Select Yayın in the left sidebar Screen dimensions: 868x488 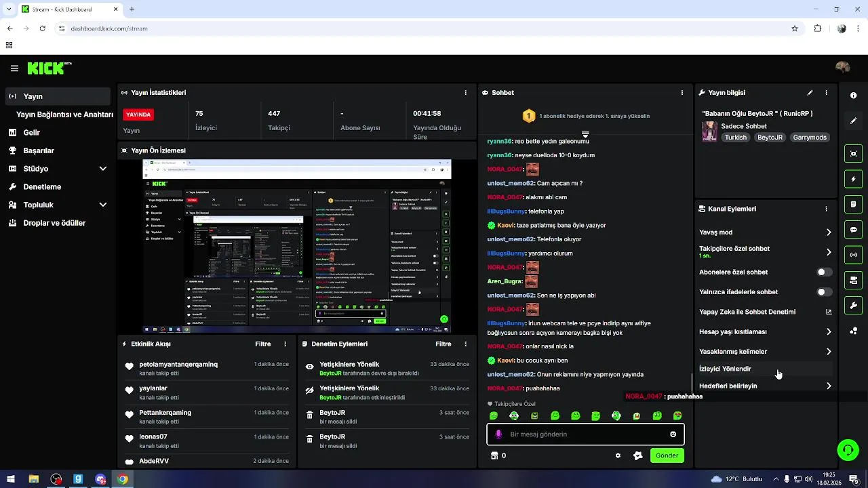(x=58, y=96)
